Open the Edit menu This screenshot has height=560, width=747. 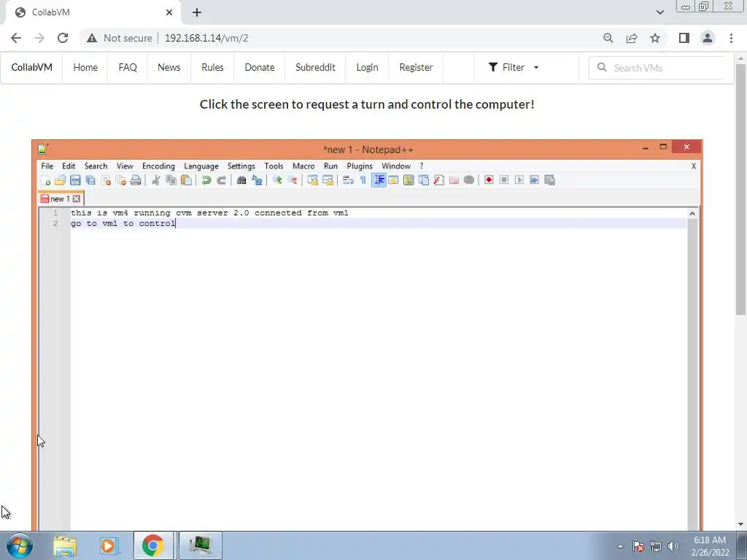pos(69,166)
